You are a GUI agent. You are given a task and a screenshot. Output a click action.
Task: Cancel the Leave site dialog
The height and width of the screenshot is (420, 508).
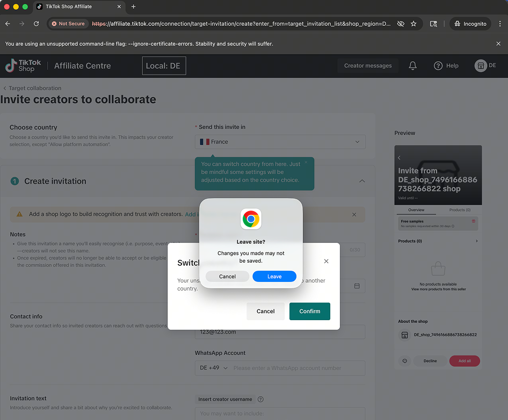[x=227, y=277]
